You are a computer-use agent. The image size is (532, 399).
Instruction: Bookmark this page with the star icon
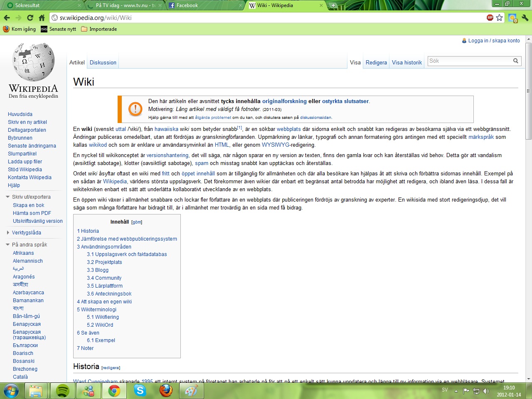pos(499,17)
